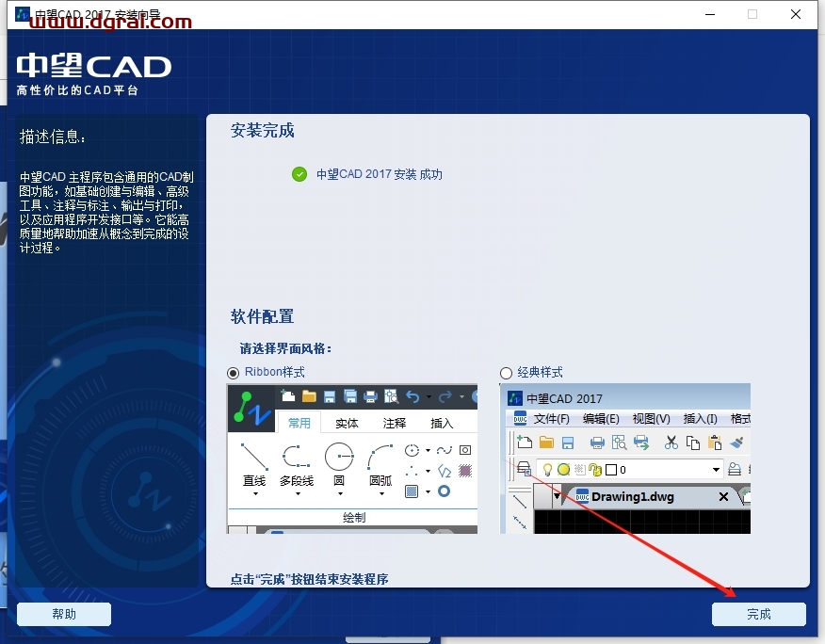Image resolution: width=825 pixels, height=644 pixels.
Task: Click the 描述信息 heading in left panel
Action: 52,137
